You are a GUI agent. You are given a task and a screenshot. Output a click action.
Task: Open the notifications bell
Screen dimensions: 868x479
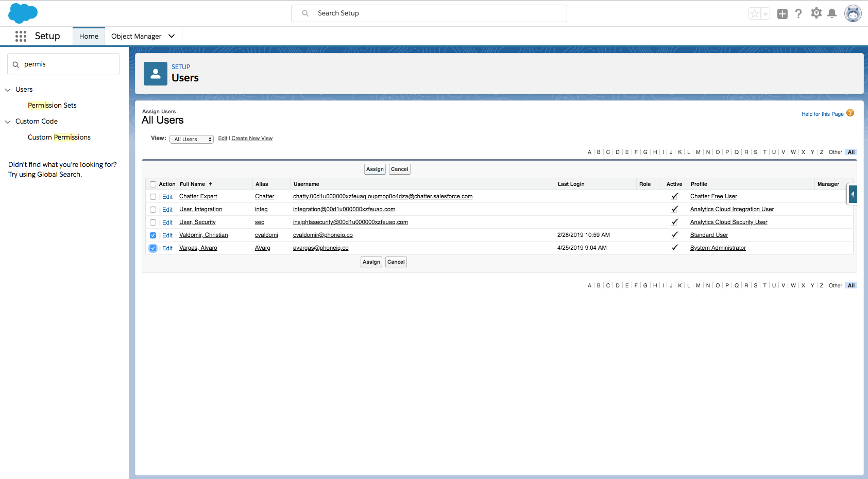[832, 14]
